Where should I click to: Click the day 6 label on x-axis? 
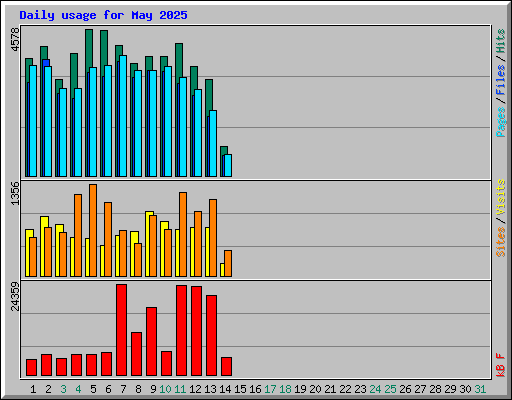[x=108, y=389]
